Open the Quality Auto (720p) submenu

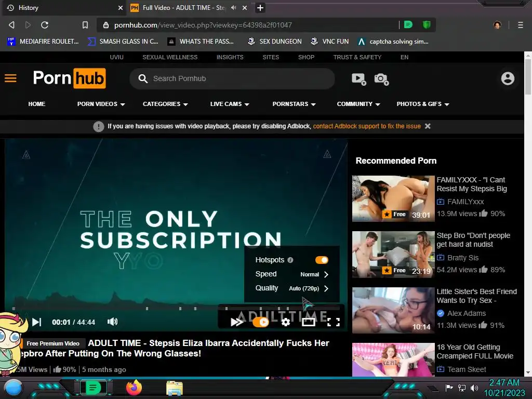click(x=292, y=288)
